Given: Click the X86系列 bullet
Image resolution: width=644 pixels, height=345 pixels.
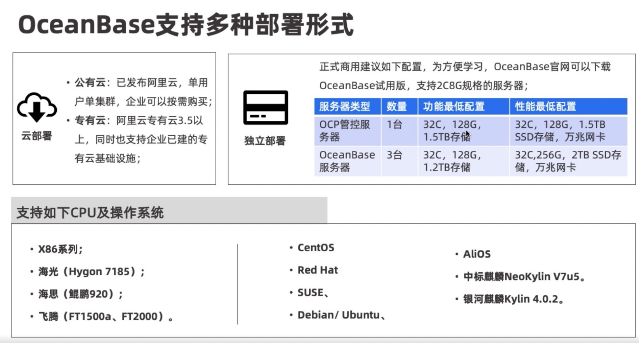Looking at the screenshot, I should (x=60, y=249).
